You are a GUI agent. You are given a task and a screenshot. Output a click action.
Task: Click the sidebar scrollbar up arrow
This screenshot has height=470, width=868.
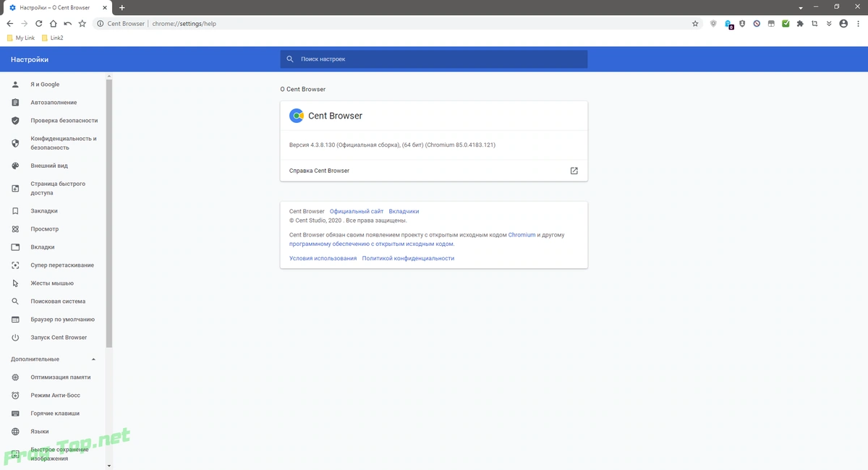109,75
